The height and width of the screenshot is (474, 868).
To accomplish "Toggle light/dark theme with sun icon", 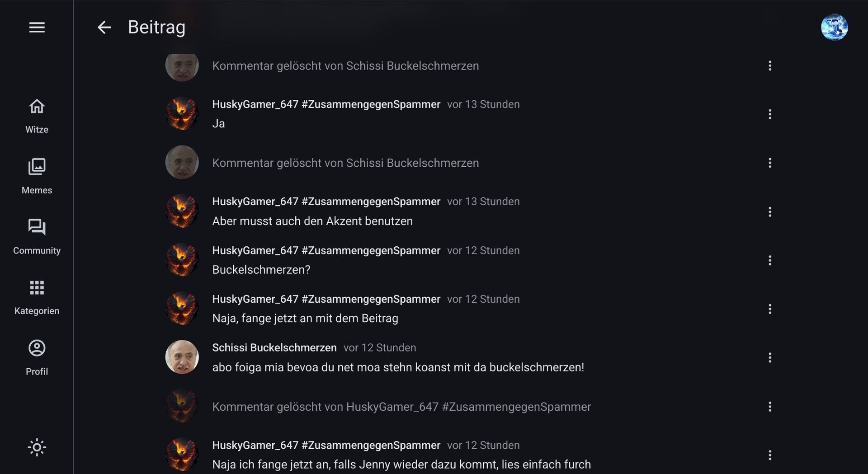I will coord(37,447).
